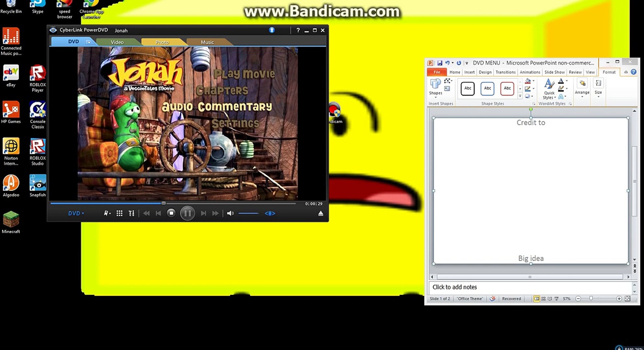Fit slide to current window icon
The width and height of the screenshot is (644, 350).
pos(627,299)
